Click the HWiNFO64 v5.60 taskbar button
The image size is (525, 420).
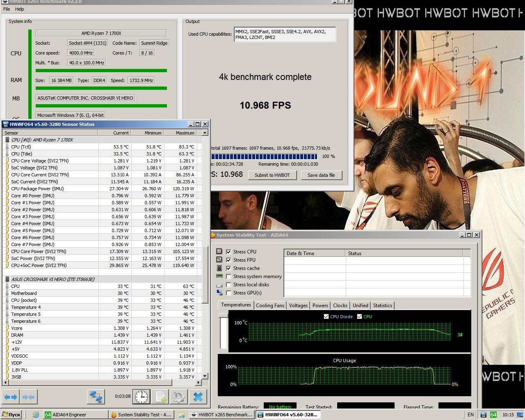pos(288,415)
